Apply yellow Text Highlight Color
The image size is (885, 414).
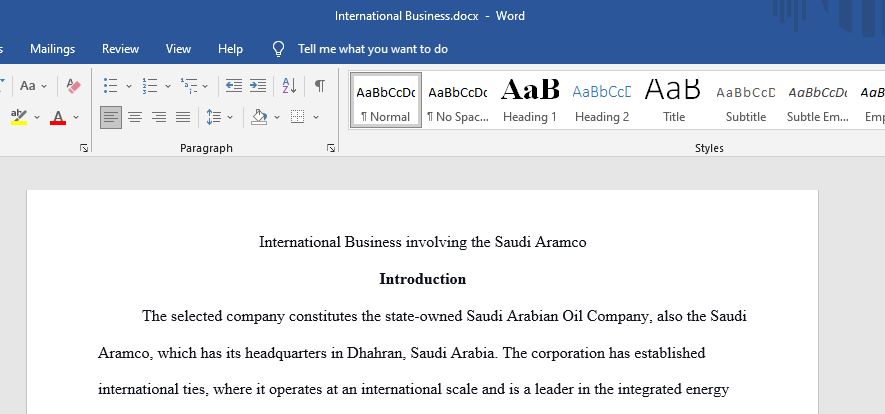click(x=19, y=117)
